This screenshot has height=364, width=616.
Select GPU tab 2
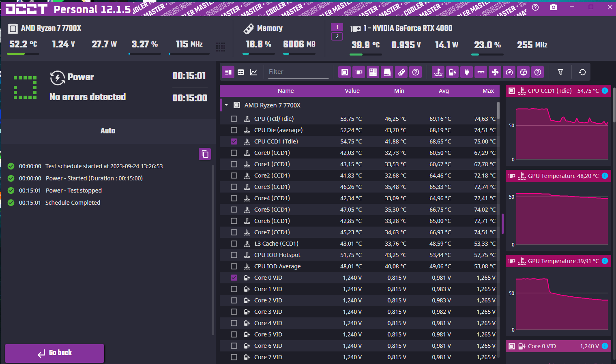(x=337, y=36)
